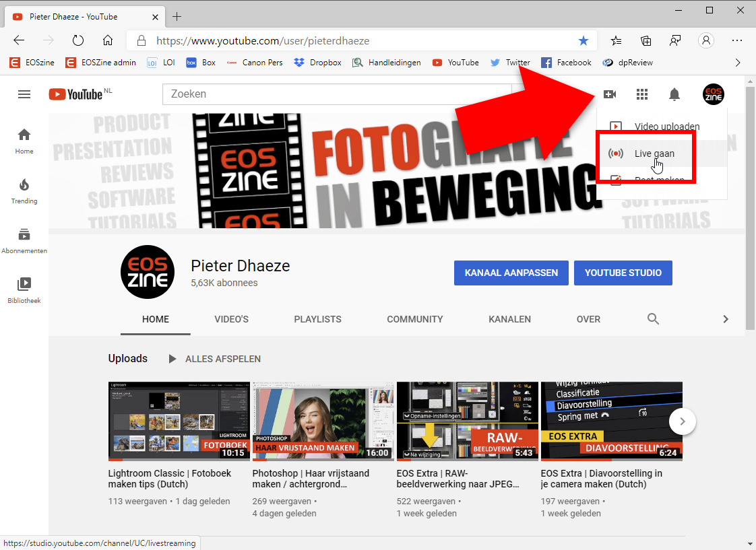Open the Diavoorstelling video thumbnail
This screenshot has height=550, width=756.
[611, 421]
